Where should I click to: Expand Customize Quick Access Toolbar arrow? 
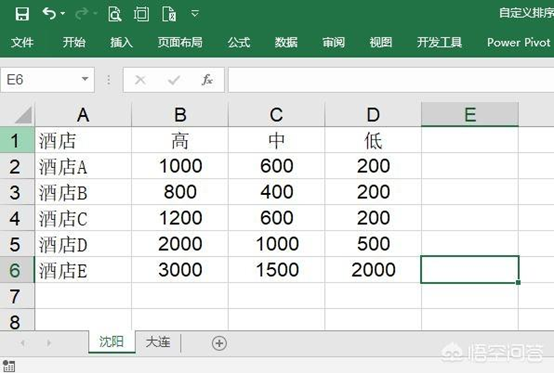point(195,14)
